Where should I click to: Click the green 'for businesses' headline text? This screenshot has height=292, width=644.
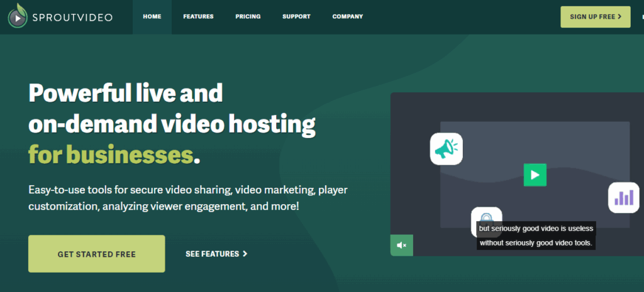pyautogui.click(x=110, y=154)
